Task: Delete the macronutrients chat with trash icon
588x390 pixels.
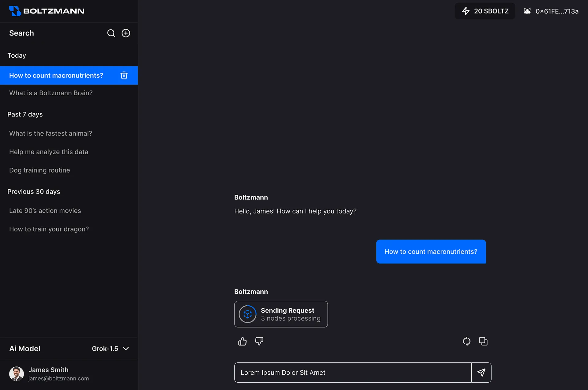Action: tap(124, 75)
